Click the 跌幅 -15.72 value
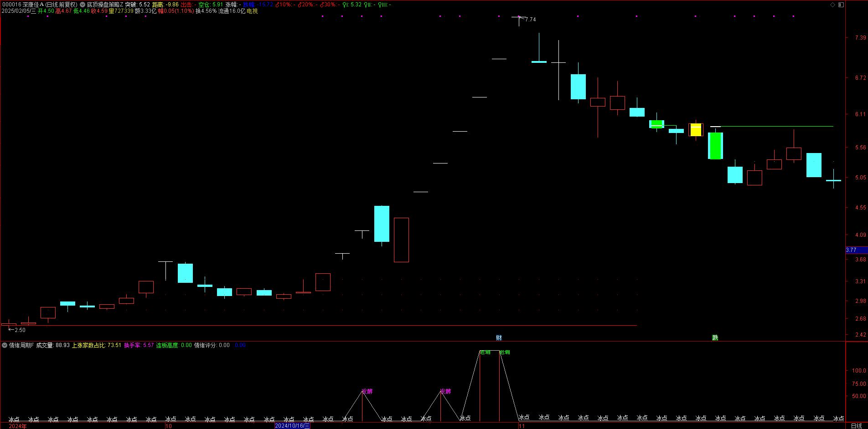 point(258,5)
